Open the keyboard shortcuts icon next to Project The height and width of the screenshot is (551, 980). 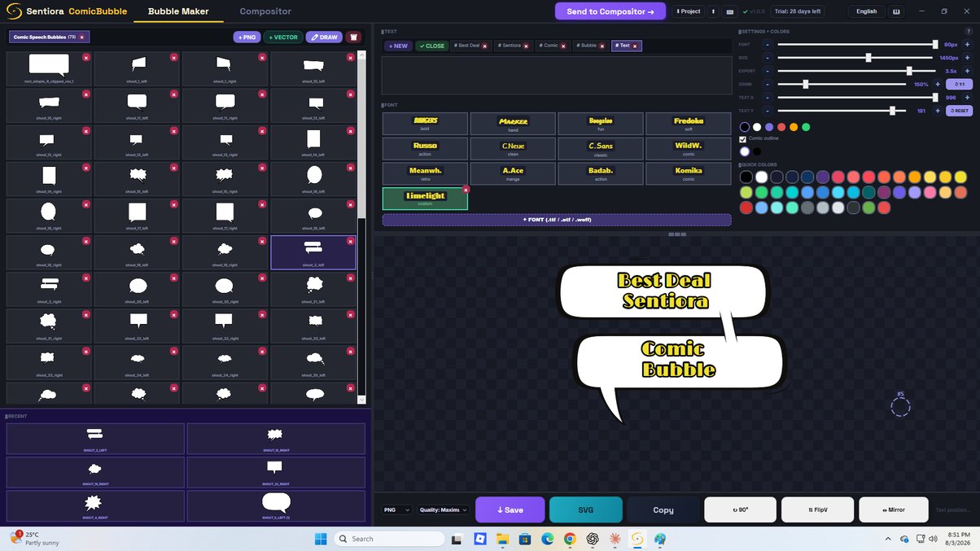729,11
